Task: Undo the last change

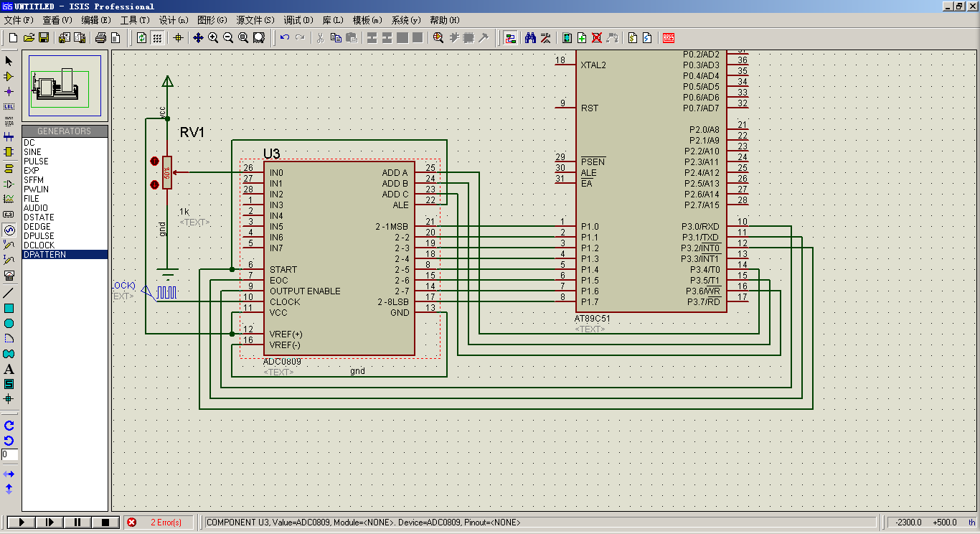Action: [285, 38]
